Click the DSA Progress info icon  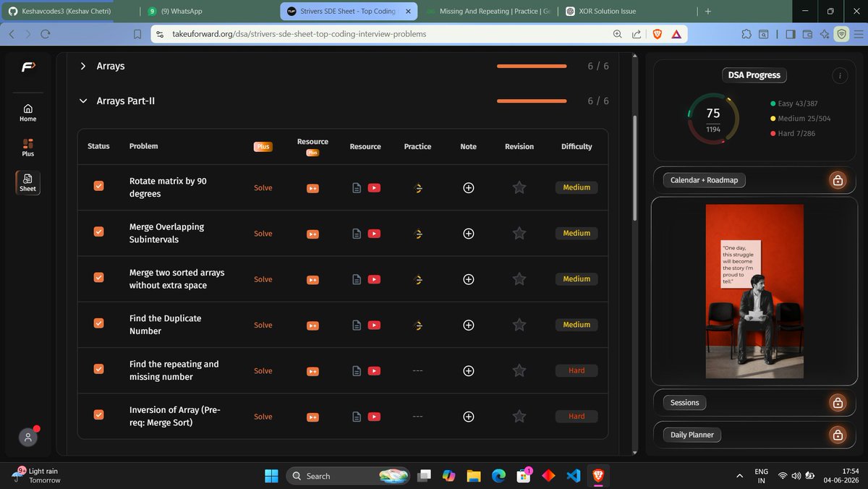coord(839,75)
